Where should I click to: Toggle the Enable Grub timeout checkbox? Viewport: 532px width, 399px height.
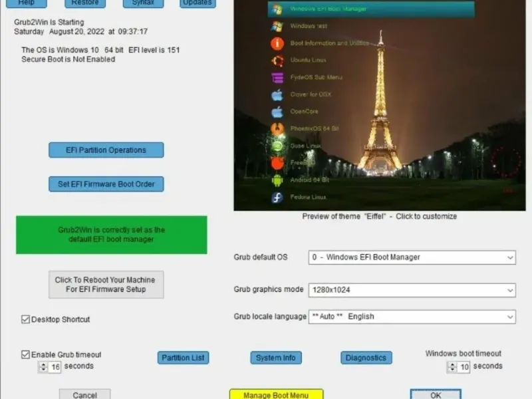(25, 354)
